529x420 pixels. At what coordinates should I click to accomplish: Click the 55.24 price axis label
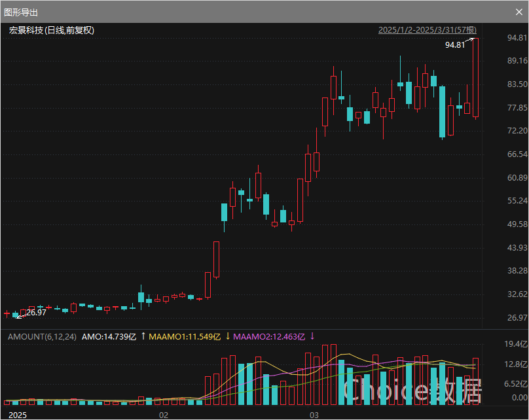(517, 201)
